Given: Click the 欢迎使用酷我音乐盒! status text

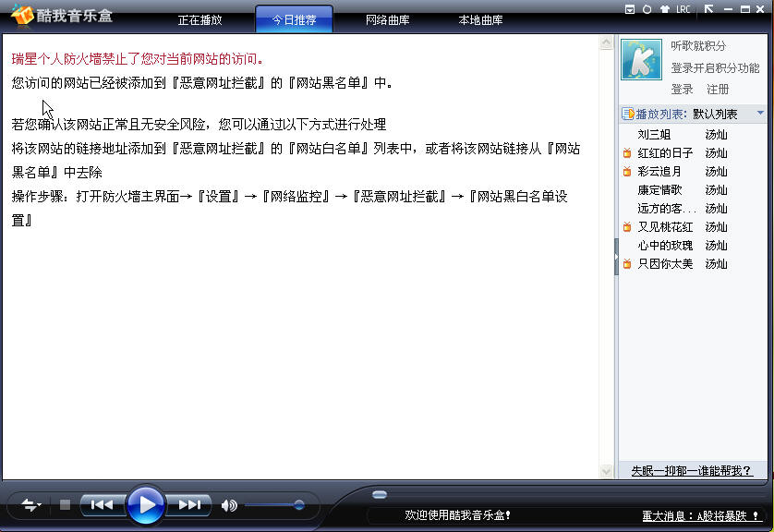Looking at the screenshot, I should pos(457,515).
